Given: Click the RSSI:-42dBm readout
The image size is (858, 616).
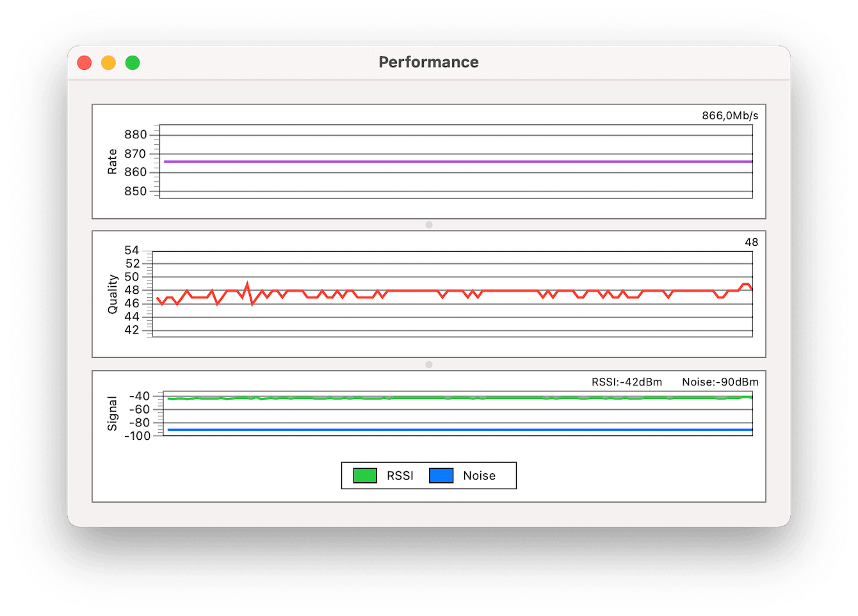Looking at the screenshot, I should (627, 382).
